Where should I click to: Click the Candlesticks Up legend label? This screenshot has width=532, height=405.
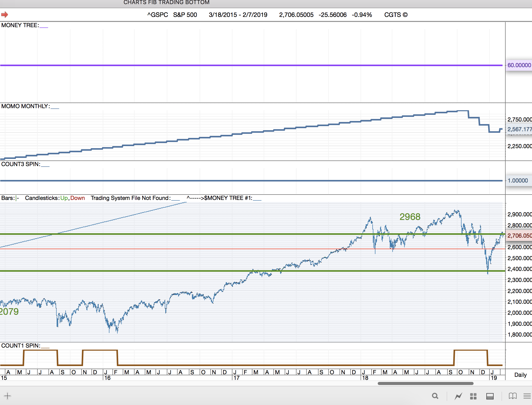pyautogui.click(x=64, y=198)
